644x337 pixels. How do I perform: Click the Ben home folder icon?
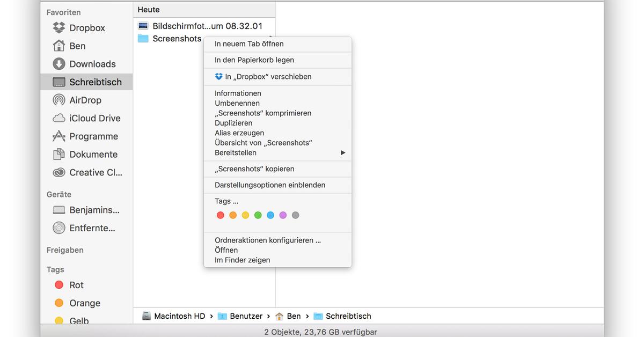(77, 46)
